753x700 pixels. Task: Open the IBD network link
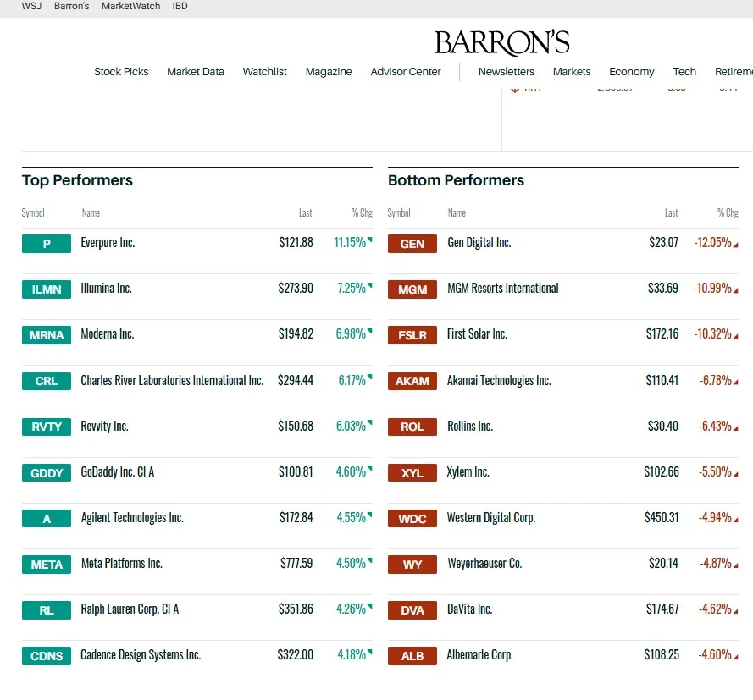pyautogui.click(x=180, y=6)
